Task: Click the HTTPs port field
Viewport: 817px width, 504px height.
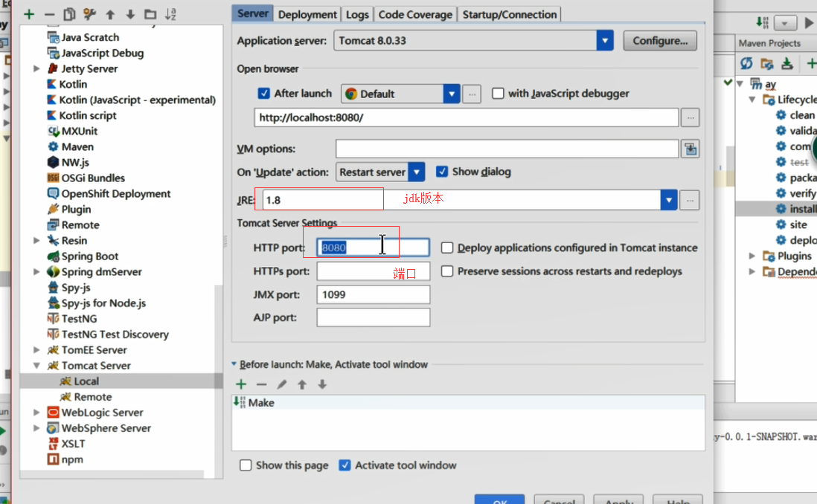Action: pos(373,271)
